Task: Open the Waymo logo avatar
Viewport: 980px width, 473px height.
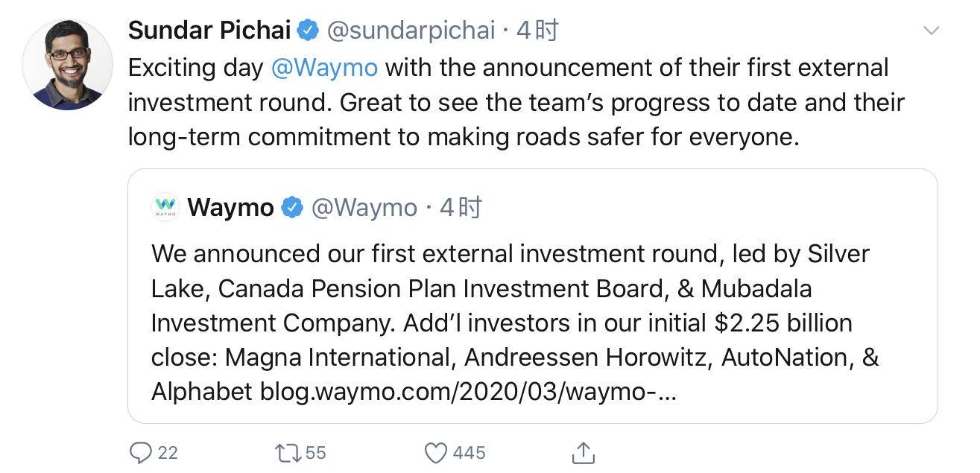Action: [x=165, y=207]
